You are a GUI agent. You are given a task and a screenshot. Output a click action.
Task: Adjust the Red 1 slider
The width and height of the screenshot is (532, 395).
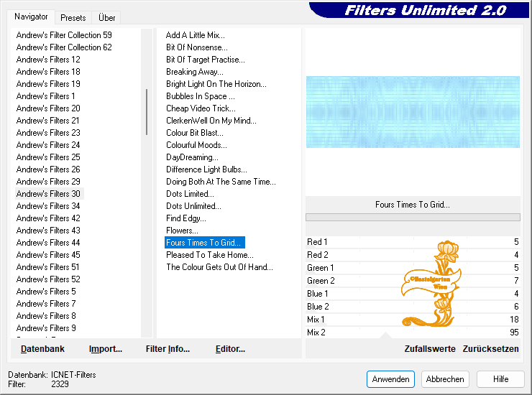click(x=413, y=242)
